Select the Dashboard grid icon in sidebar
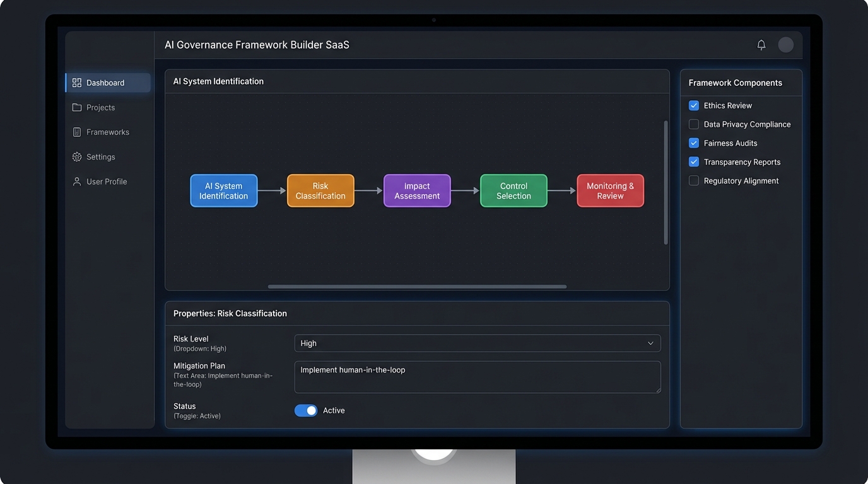 pos(76,82)
